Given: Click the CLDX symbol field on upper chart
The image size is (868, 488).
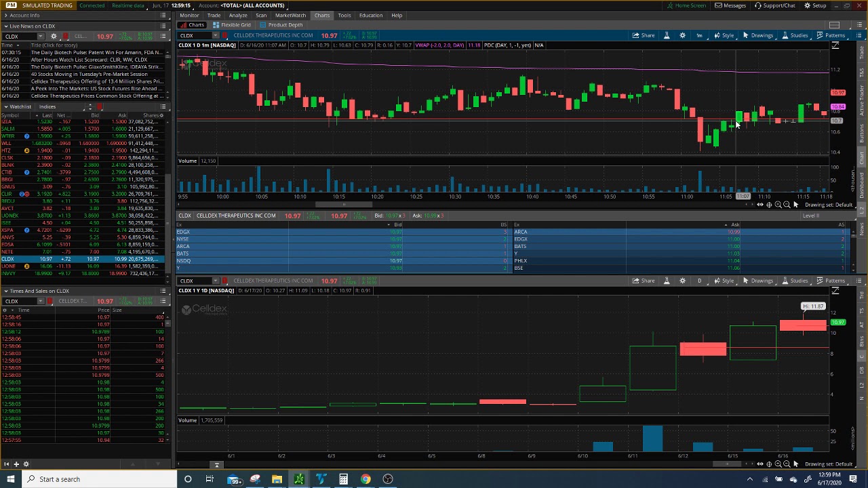Looking at the screenshot, I should [x=195, y=35].
